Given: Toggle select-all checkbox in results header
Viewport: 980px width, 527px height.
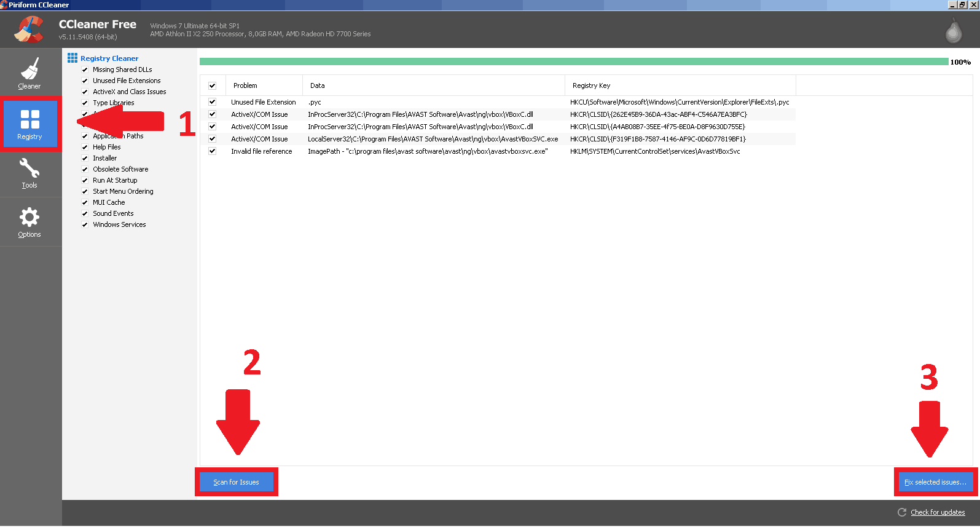Looking at the screenshot, I should tap(212, 85).
